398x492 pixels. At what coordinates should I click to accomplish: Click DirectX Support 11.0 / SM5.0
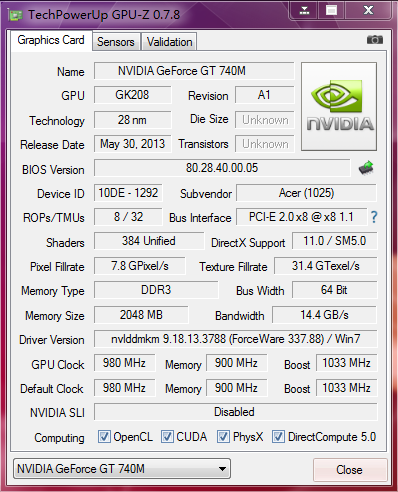tap(335, 241)
